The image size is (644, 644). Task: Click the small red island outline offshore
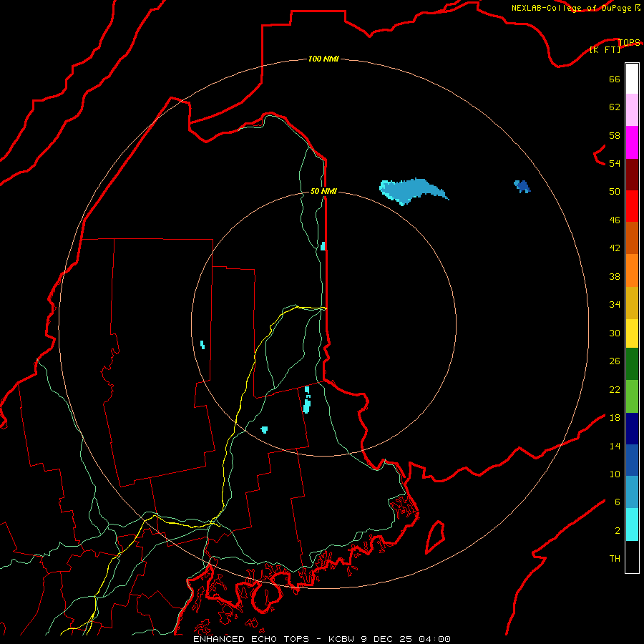point(435,537)
